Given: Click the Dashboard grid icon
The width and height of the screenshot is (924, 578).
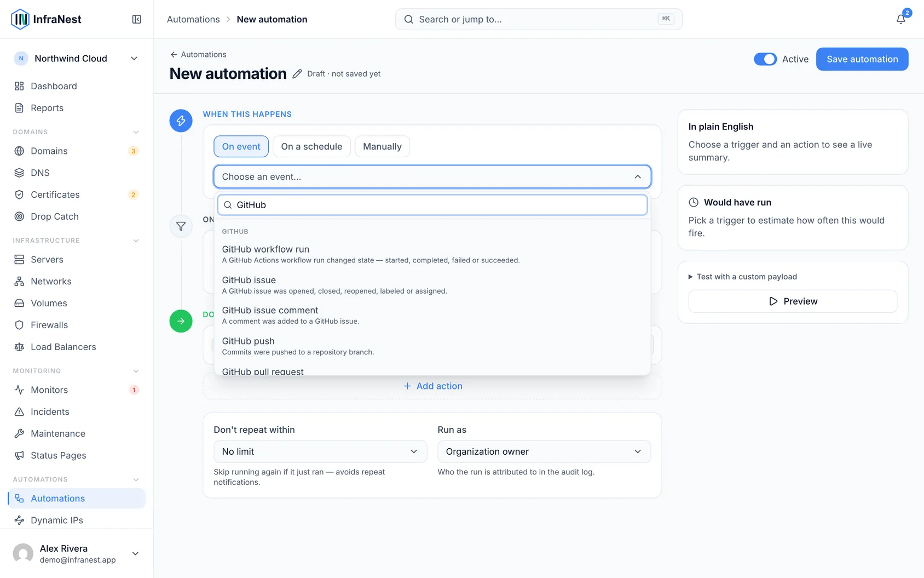Looking at the screenshot, I should click(19, 86).
